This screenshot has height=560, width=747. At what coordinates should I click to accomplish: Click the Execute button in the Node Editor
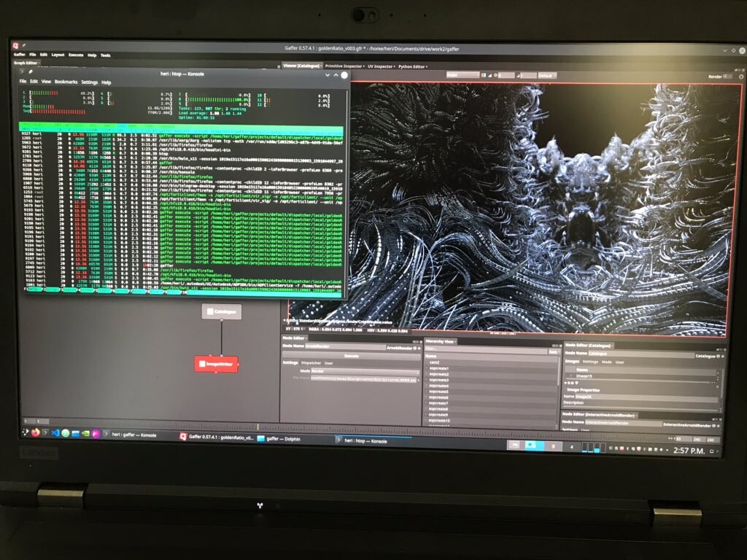(351, 356)
